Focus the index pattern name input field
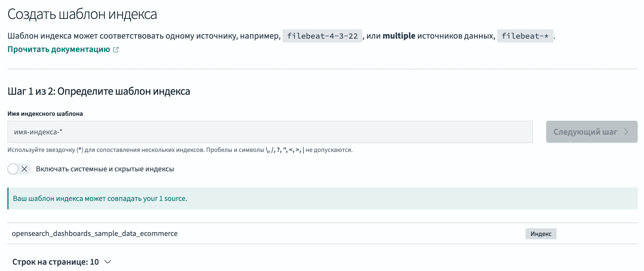 coord(270,132)
